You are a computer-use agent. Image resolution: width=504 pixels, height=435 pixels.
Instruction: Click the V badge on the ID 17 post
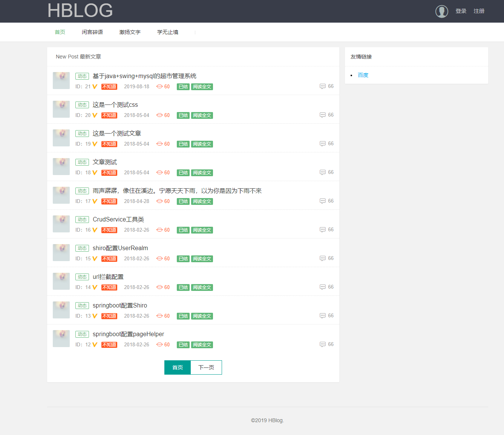94,201
